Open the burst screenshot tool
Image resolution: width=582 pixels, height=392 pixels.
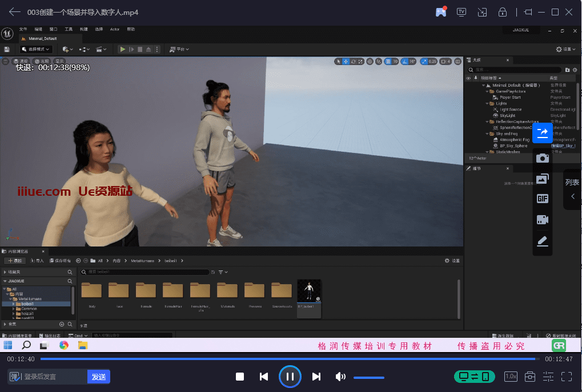tap(542, 179)
